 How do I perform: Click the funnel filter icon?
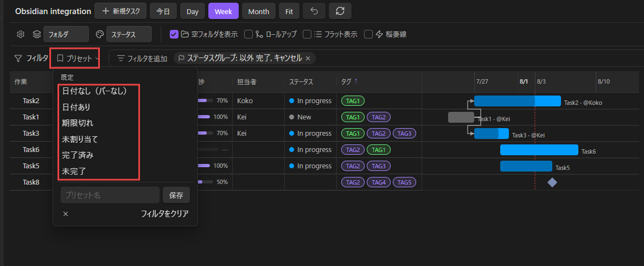point(18,59)
